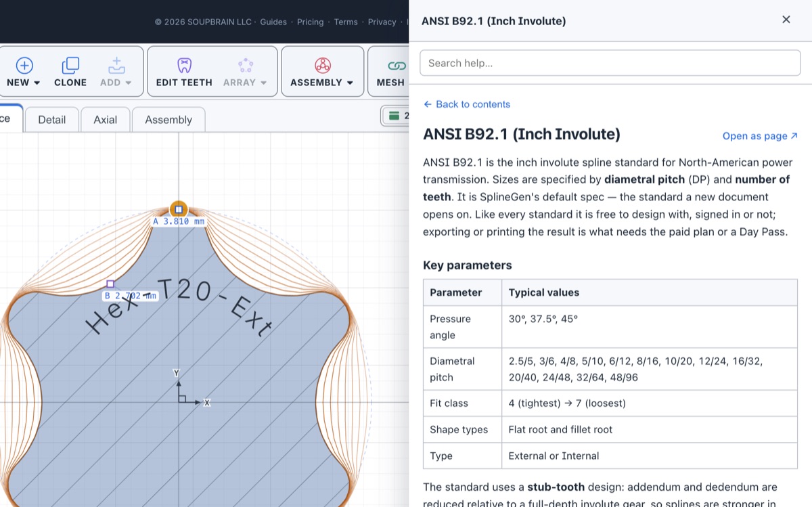Click the 'Diametral pitch' table cell
The width and height of the screenshot is (812, 507).
click(463, 369)
